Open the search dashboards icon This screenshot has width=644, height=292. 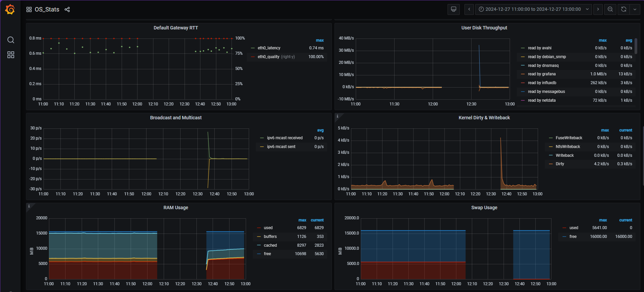[x=11, y=40]
